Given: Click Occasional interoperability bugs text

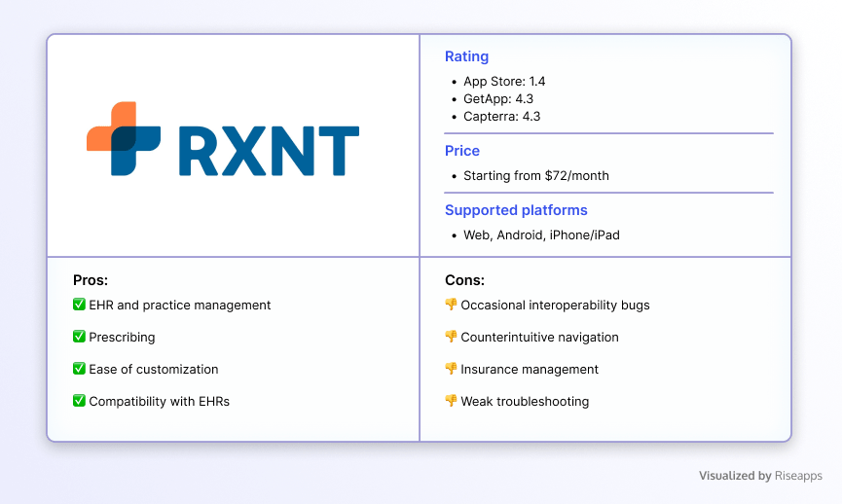Looking at the screenshot, I should (x=555, y=306).
